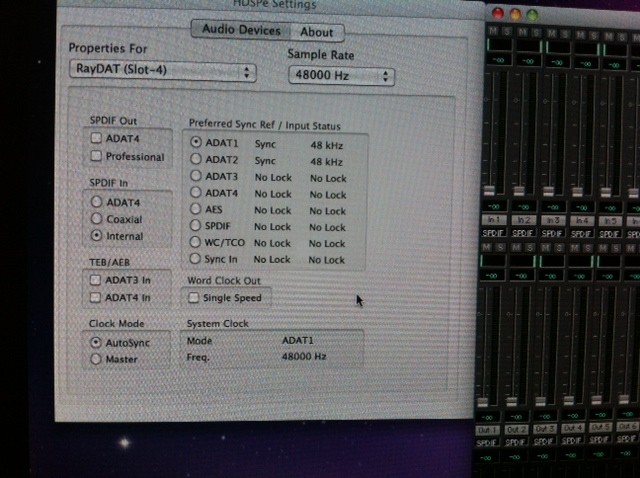Check the ADAT3 In TEB/AEB box
The image size is (640, 478).
click(95, 280)
